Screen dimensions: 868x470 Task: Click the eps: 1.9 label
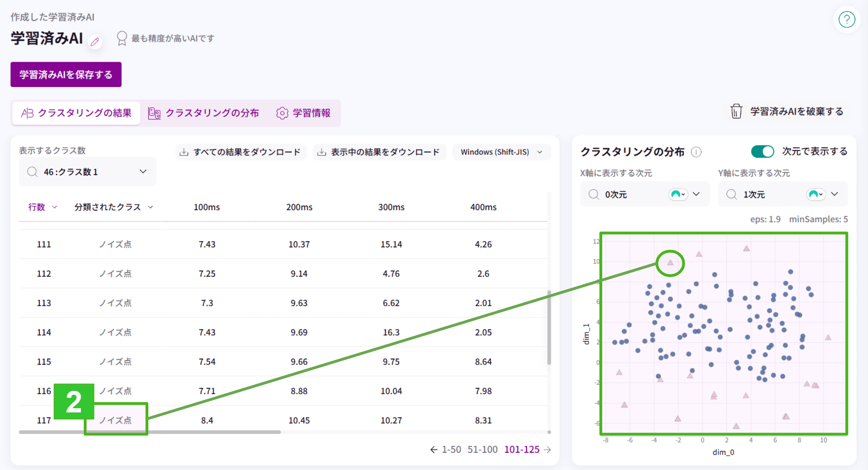[766, 219]
